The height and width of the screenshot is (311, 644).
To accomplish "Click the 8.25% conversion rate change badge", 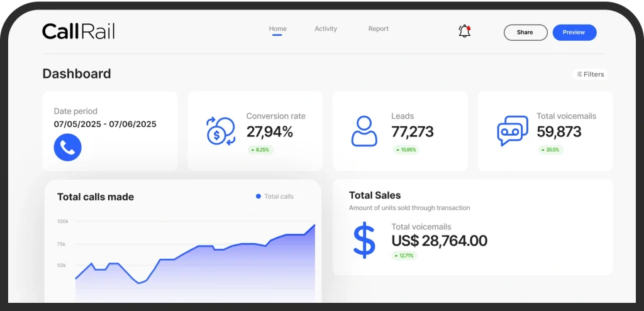I will click(260, 150).
